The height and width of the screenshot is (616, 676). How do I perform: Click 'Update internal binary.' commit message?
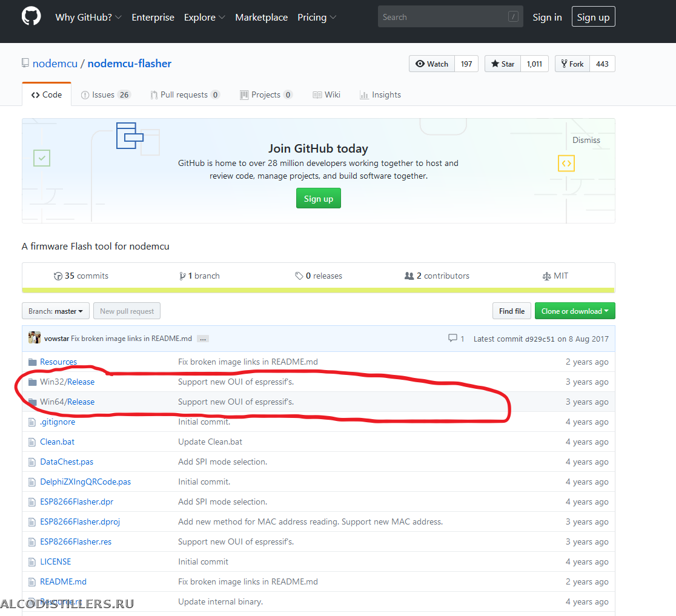[x=220, y=602]
